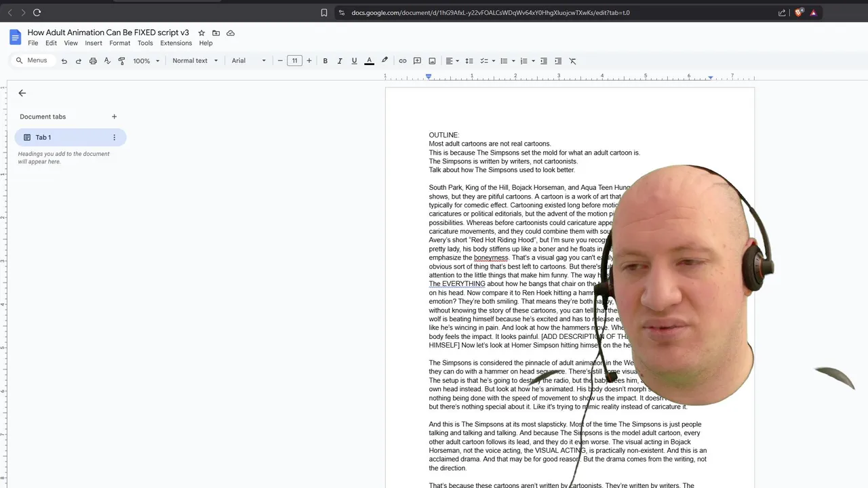868x488 pixels.
Task: Star this document
Action: 201,33
